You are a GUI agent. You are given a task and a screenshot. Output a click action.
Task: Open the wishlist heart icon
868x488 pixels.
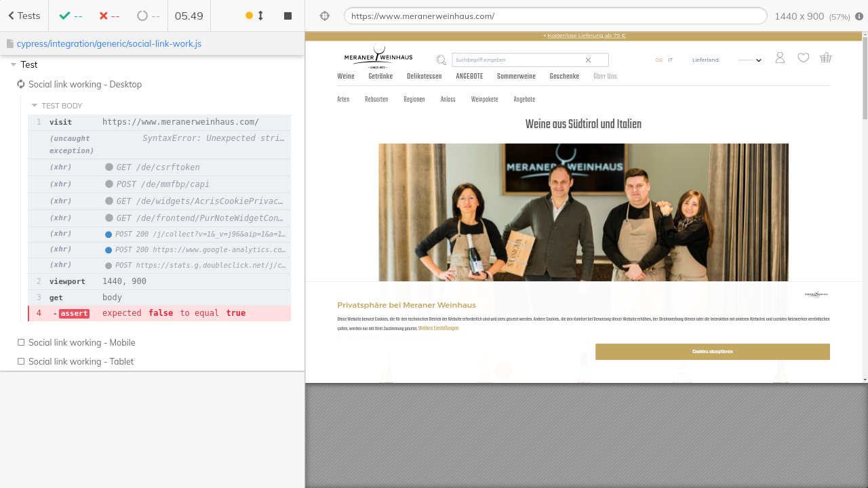[x=803, y=58]
